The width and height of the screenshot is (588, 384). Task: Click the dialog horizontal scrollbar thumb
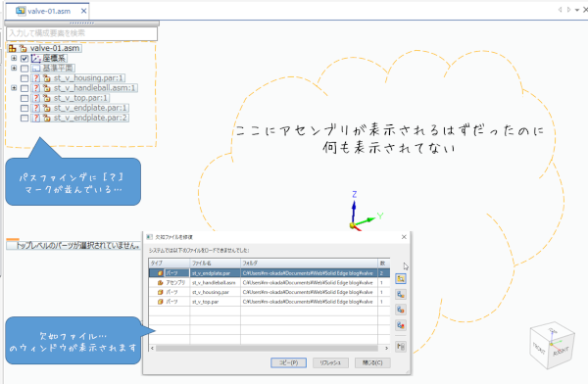[x=267, y=348]
